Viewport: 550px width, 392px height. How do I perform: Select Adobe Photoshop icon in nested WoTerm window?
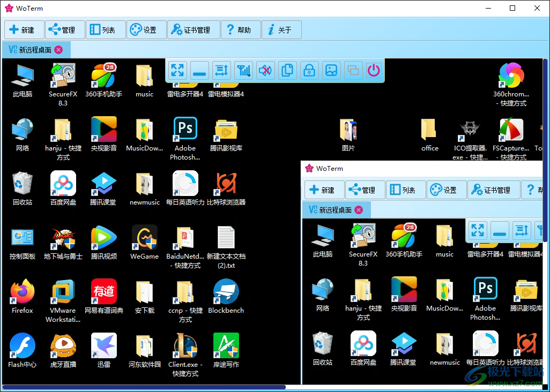point(486,299)
